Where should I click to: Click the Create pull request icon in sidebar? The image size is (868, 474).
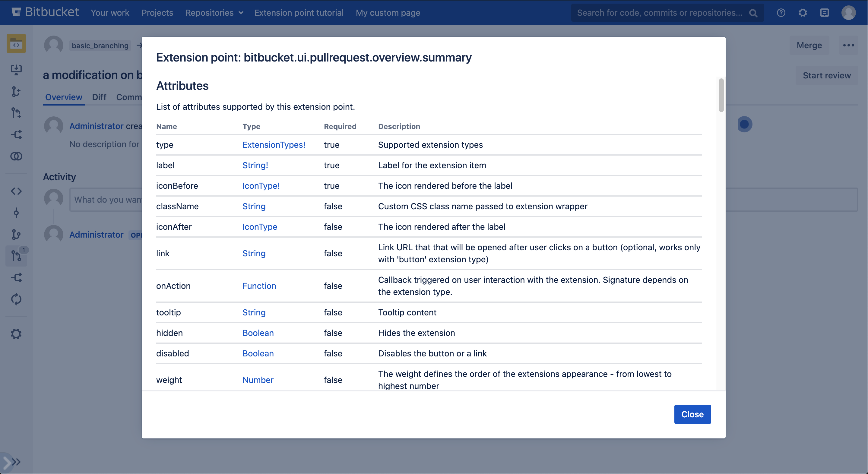tap(16, 113)
